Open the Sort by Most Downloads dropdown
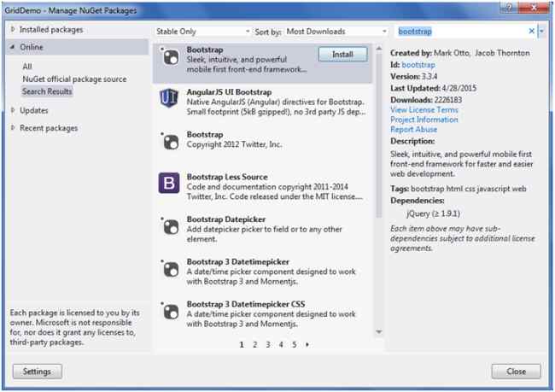 336,32
